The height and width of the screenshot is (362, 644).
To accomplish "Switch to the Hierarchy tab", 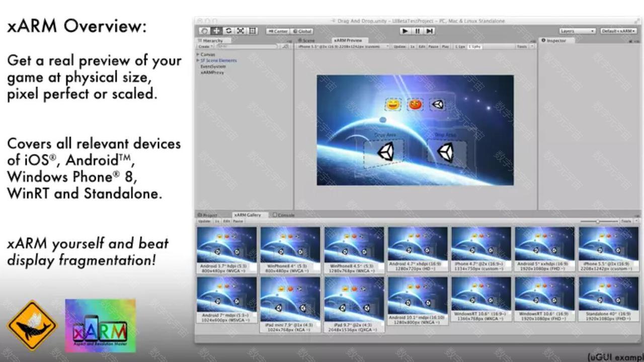I will [212, 41].
